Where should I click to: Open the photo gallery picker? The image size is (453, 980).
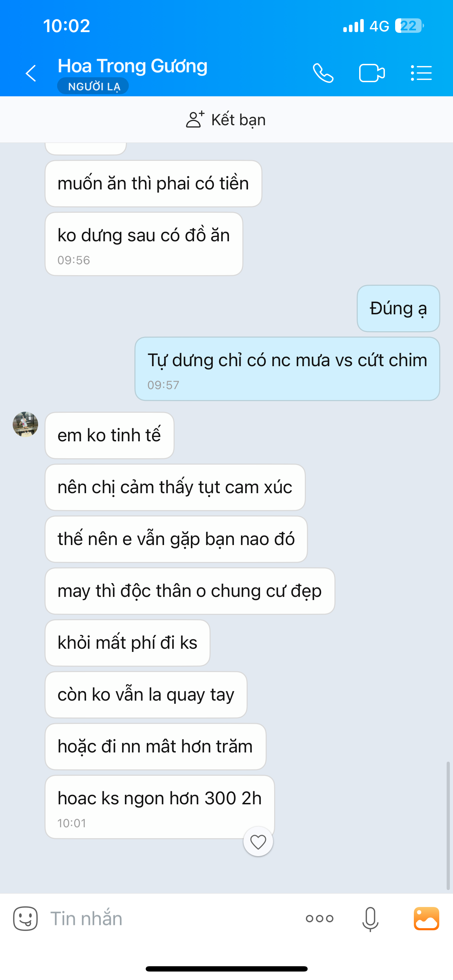pyautogui.click(x=427, y=918)
